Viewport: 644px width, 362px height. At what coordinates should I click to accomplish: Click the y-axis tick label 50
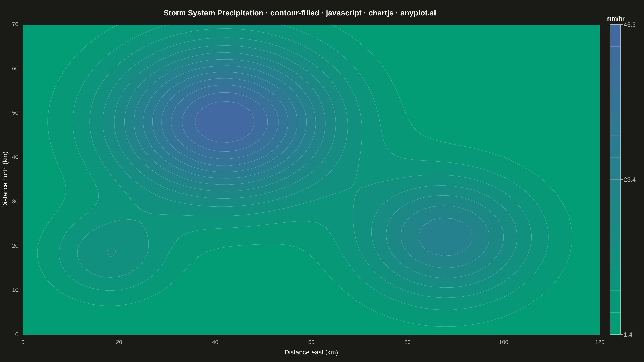[15, 113]
